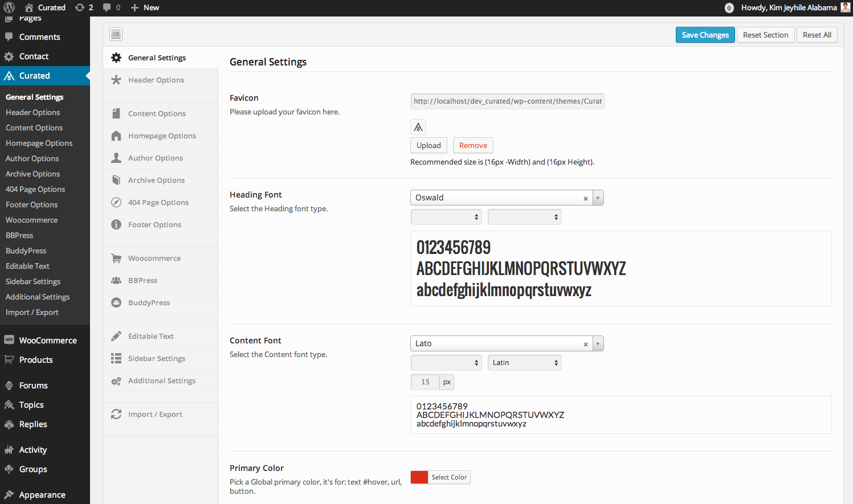Click the plus New icon
Screen dimensions: 853x504
click(x=134, y=7)
